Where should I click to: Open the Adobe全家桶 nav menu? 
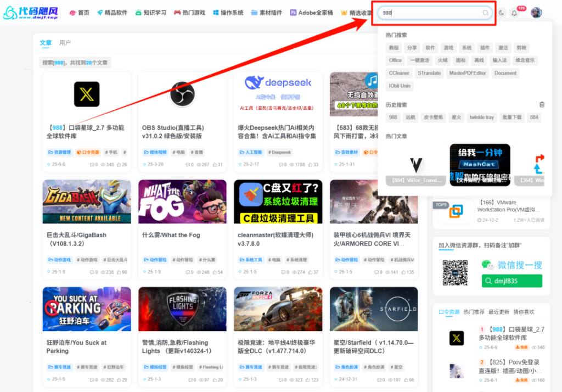coord(312,13)
